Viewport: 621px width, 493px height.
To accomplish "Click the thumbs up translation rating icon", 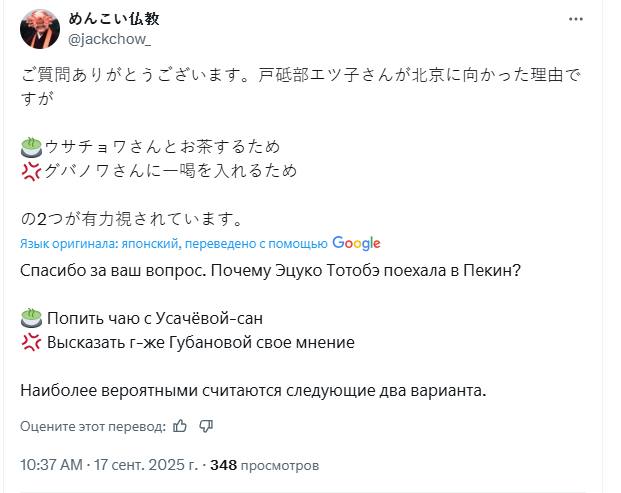I will coord(180,426).
